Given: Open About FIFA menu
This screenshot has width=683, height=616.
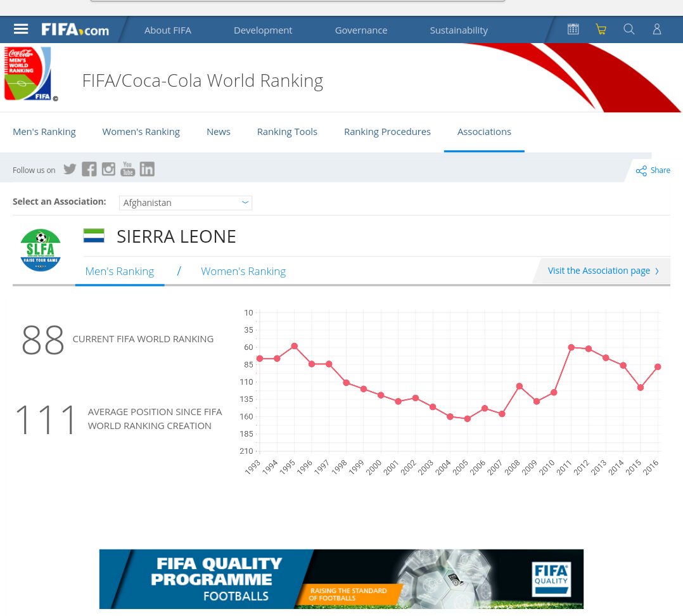Looking at the screenshot, I should [x=168, y=30].
